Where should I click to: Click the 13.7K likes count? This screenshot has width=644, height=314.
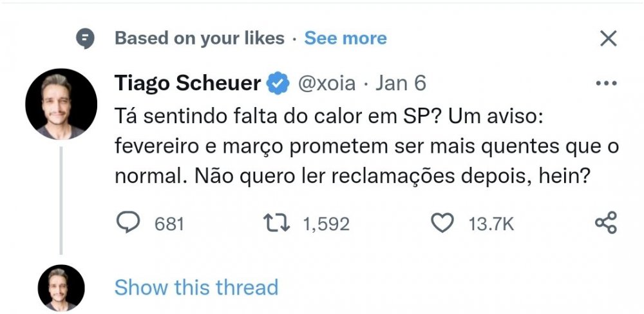[x=491, y=224]
